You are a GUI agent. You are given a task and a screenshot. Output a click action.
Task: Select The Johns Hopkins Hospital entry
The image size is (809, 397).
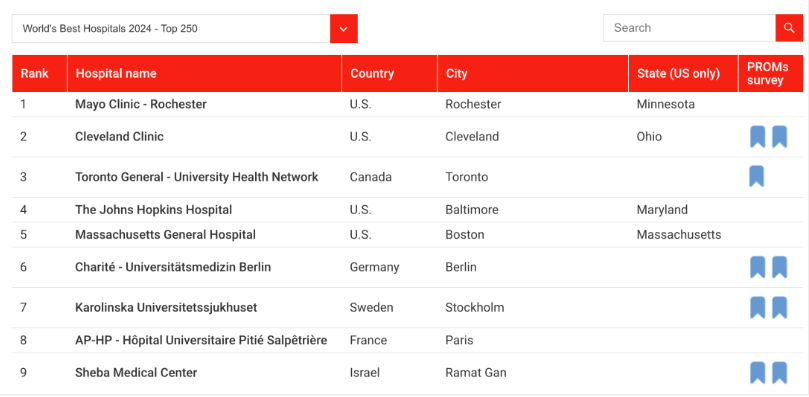[153, 210]
